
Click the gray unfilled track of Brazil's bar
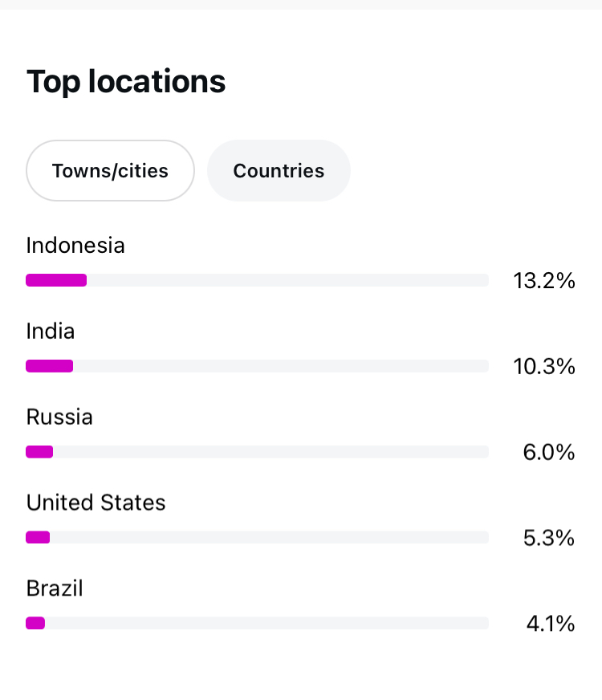point(266,623)
